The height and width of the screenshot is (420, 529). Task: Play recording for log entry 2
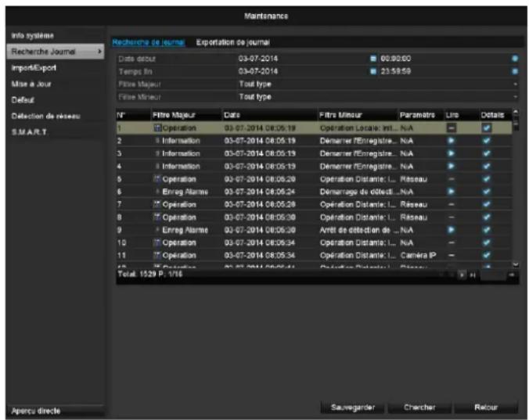click(451, 141)
